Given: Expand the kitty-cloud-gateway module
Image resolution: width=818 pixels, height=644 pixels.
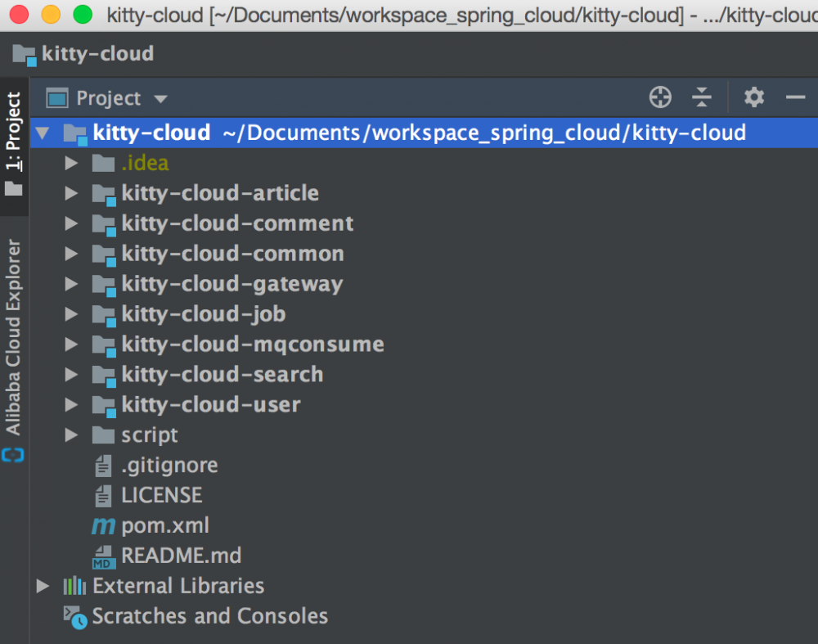Looking at the screenshot, I should coord(70,284).
